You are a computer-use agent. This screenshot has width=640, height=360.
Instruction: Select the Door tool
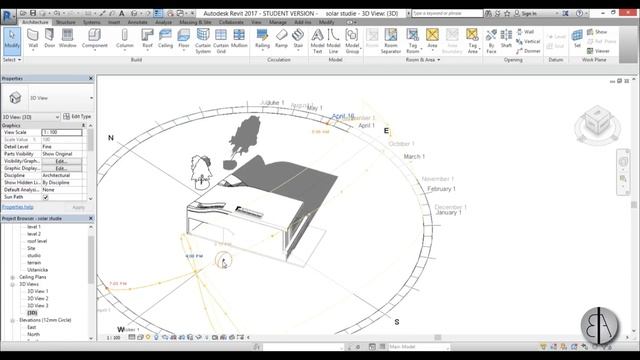(x=49, y=39)
